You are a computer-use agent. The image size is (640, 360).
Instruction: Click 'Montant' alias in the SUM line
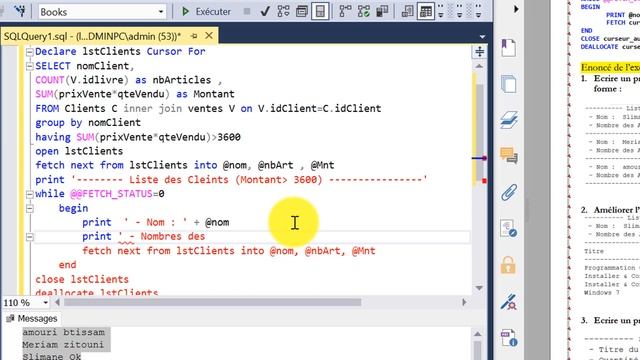coord(214,94)
